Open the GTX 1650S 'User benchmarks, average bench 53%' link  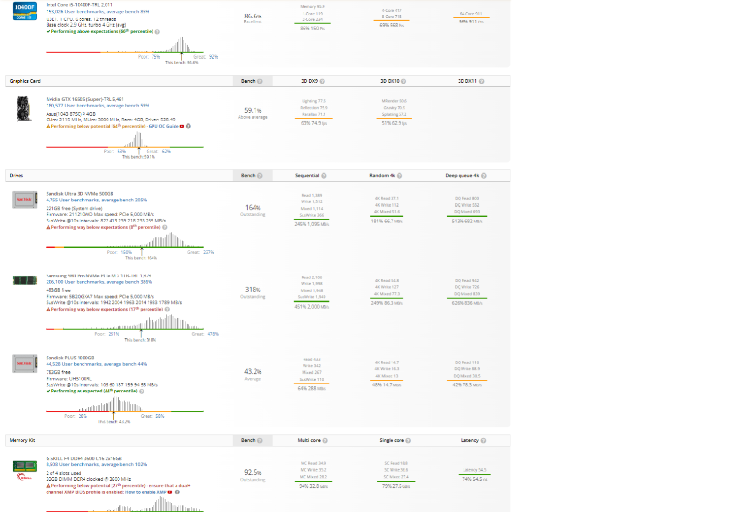(x=98, y=105)
